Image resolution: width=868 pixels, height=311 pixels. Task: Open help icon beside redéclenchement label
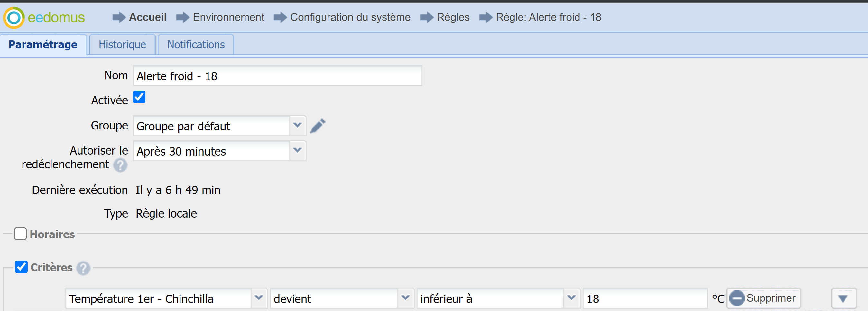pyautogui.click(x=120, y=165)
